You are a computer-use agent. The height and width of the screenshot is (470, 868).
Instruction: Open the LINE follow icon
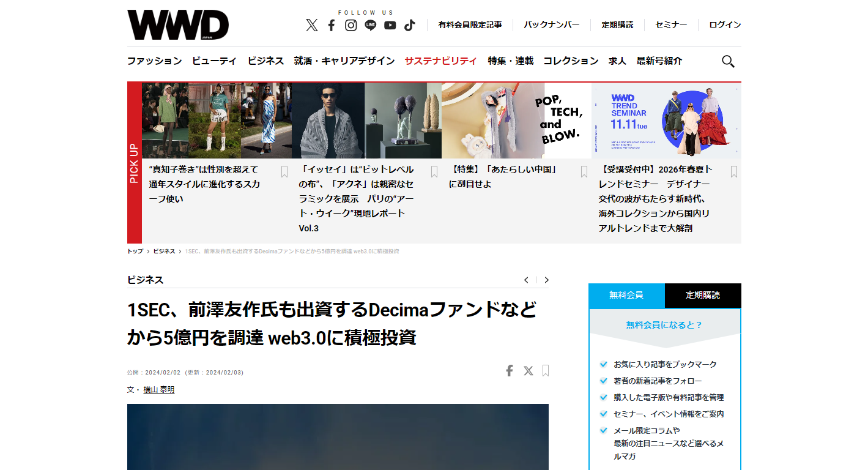tap(370, 25)
